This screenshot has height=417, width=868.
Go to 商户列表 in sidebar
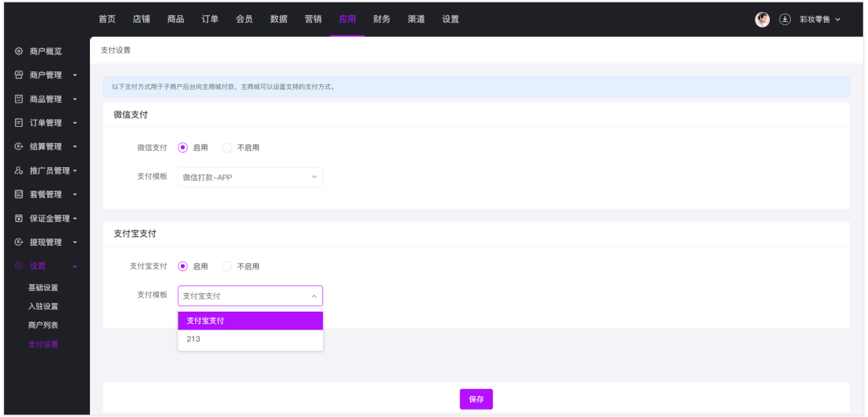43,325
